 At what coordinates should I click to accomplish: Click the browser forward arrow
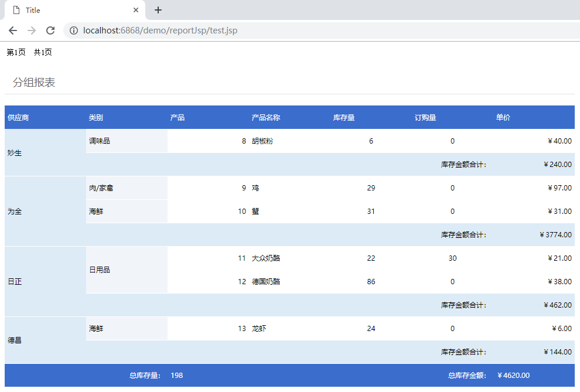pos(32,30)
